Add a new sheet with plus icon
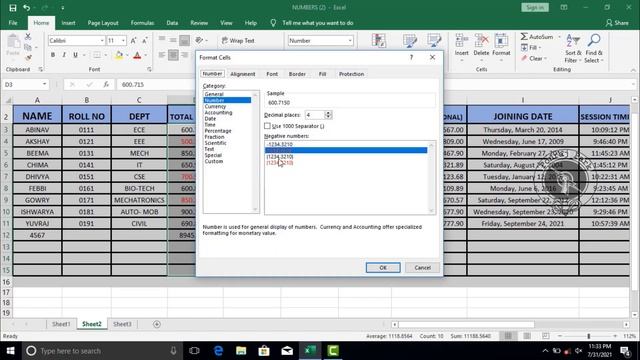 (x=157, y=324)
